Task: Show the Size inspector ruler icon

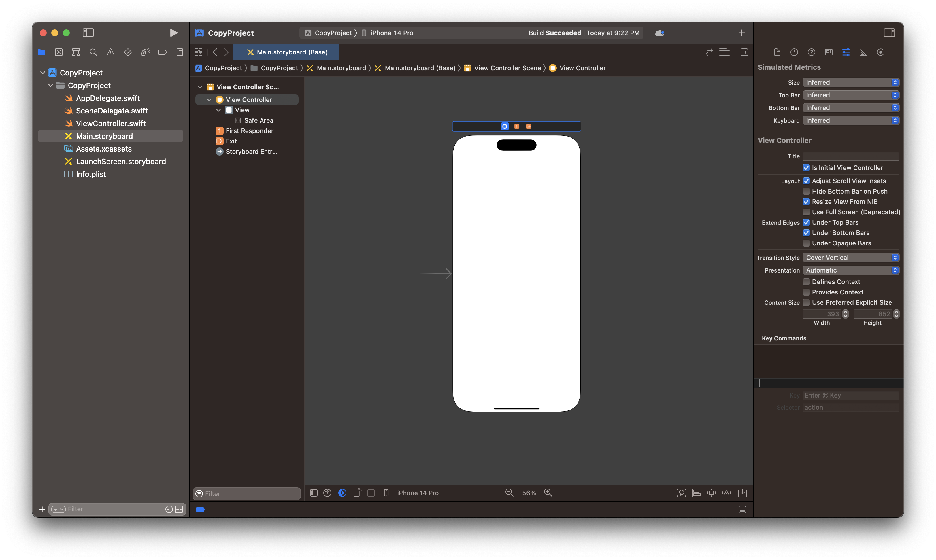Action: point(863,52)
